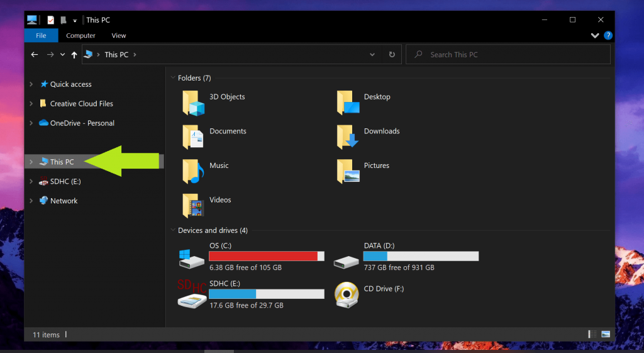Click the File menu button
Screen dimensions: 644x353
pos(41,36)
